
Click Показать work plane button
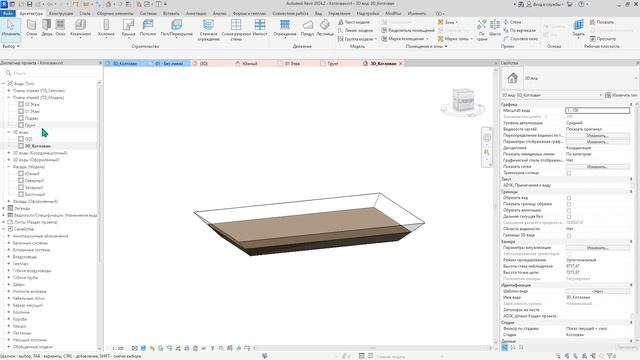[602, 22]
